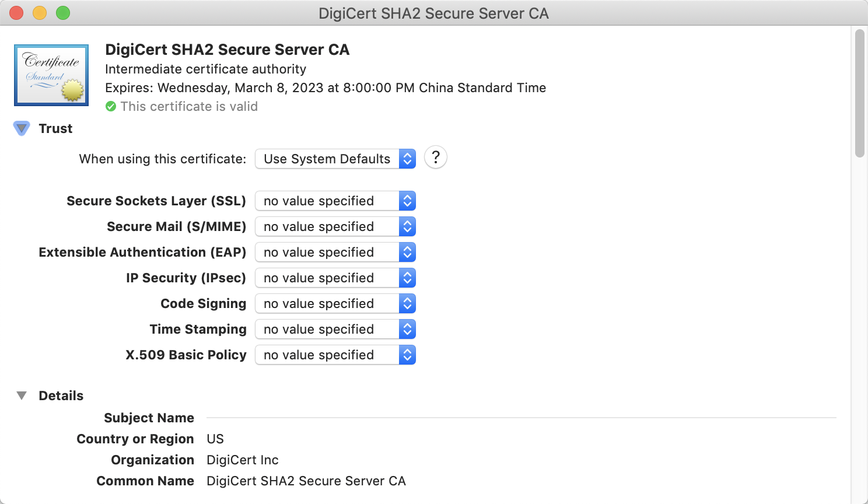Viewport: 868px width, 504px height.
Task: Open the X.509 Basic Policy dropdown
Action: point(335,355)
